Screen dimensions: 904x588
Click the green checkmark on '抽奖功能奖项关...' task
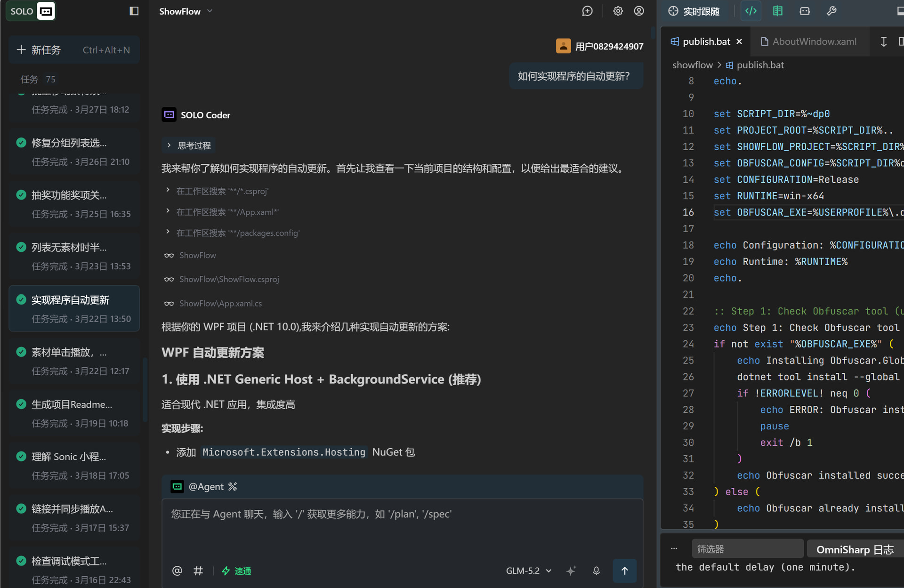click(21, 195)
